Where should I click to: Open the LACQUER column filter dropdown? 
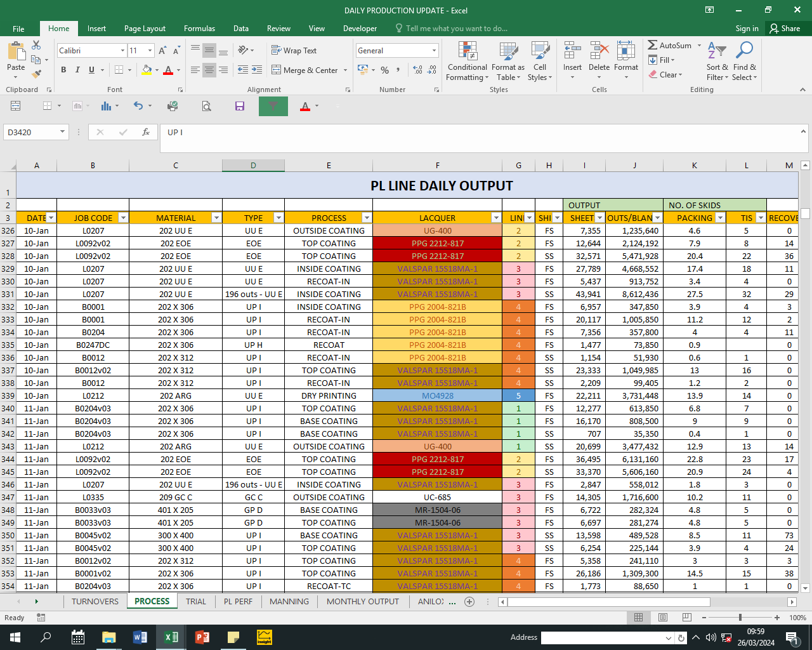click(496, 218)
